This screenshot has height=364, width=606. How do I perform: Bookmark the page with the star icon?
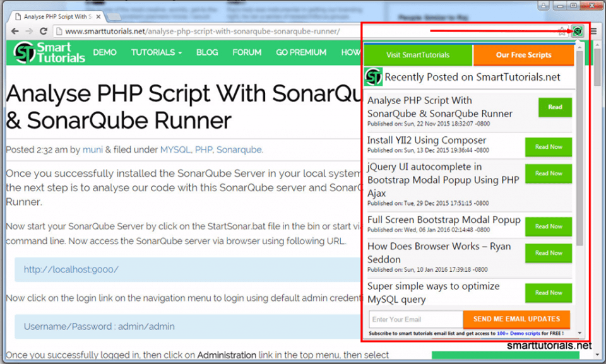click(x=562, y=32)
